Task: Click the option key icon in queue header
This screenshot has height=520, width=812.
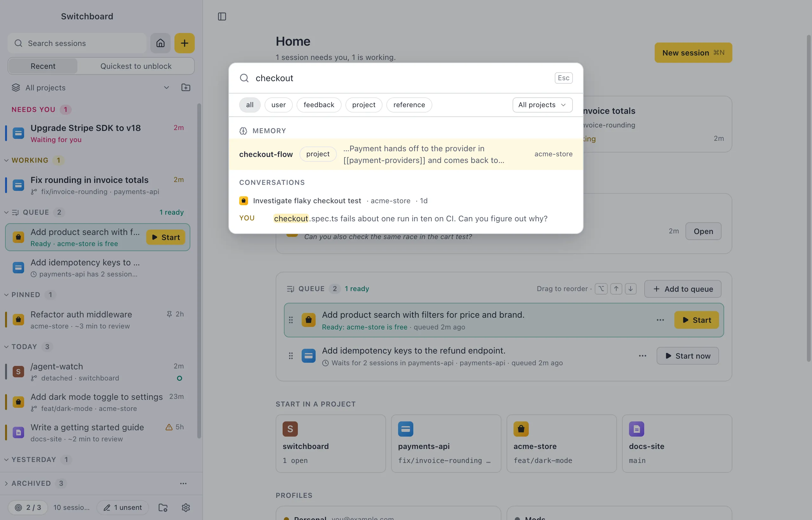Action: pos(601,289)
